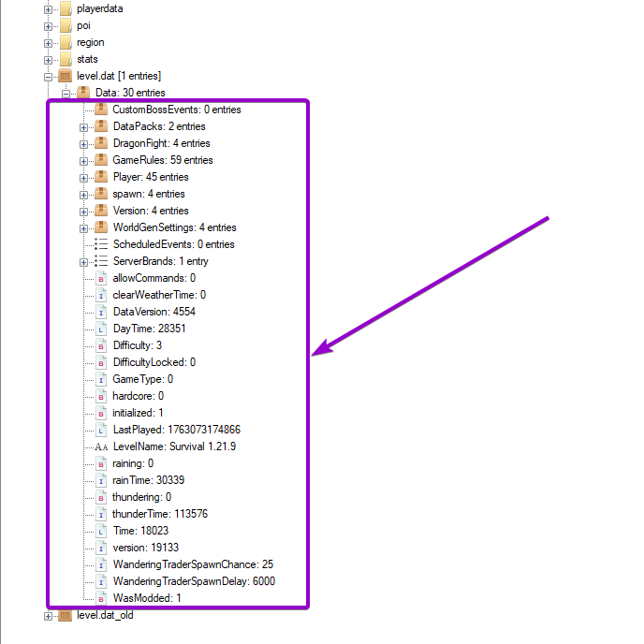Expand the GameRules compound

pos(83,161)
